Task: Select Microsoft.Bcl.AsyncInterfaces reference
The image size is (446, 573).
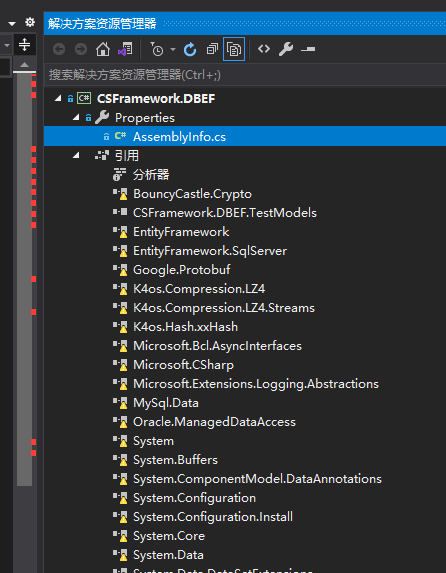Action: click(x=217, y=346)
